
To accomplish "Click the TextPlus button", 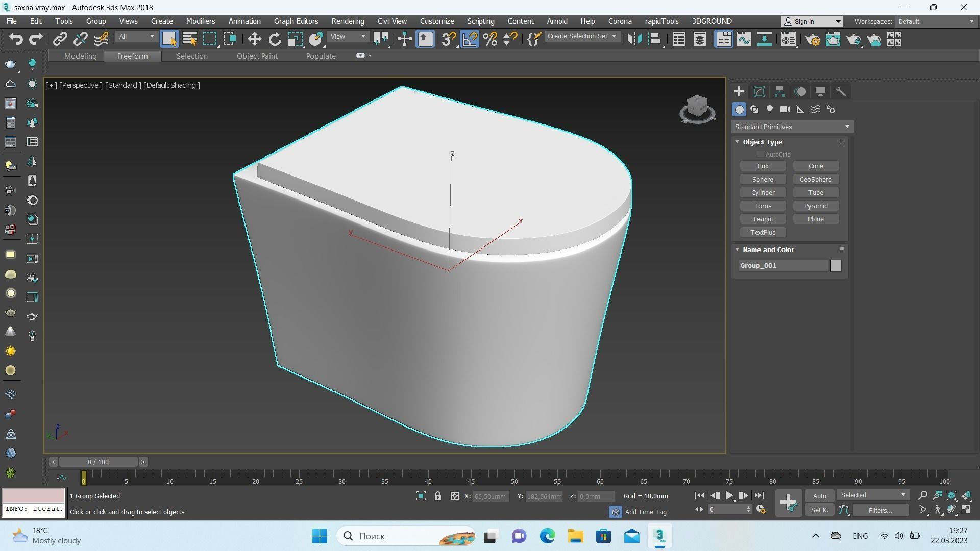I will (763, 233).
